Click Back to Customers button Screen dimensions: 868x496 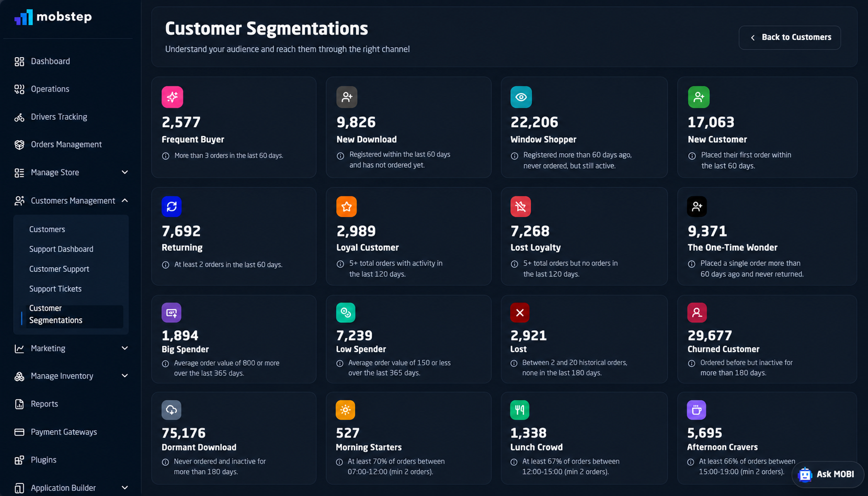coord(790,37)
